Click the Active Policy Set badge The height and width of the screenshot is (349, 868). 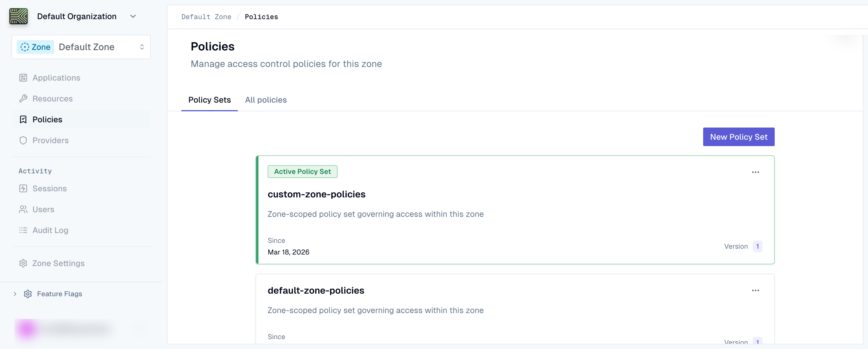tap(302, 171)
